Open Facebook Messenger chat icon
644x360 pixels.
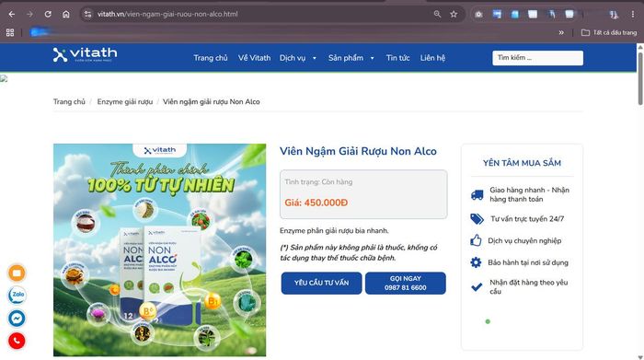[17, 319]
